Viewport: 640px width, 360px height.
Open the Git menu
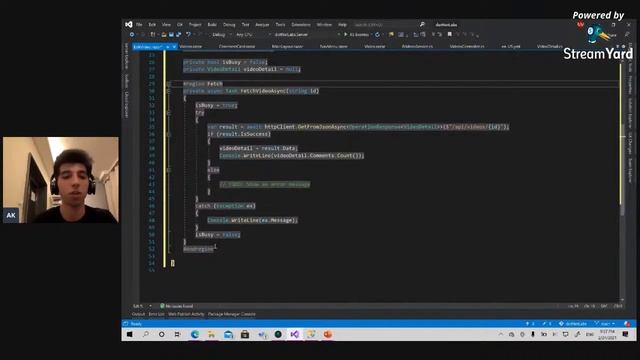point(180,24)
